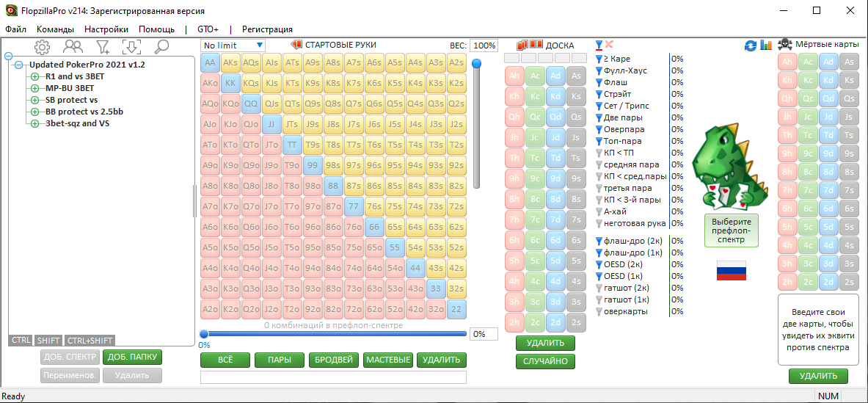
Task: Open the Настройки menu
Action: (106, 29)
